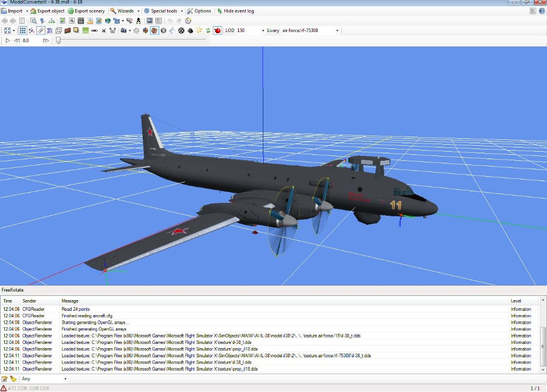Click the picture thumbnail render icon
The height and width of the screenshot is (392, 547).
(150, 21)
